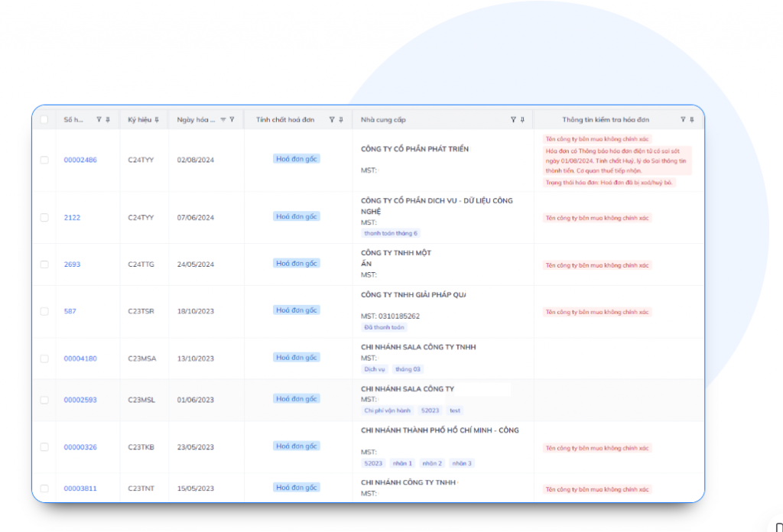The width and height of the screenshot is (783, 532).
Task: Check the row checkbox for invoice 00002486
Action: point(43,160)
